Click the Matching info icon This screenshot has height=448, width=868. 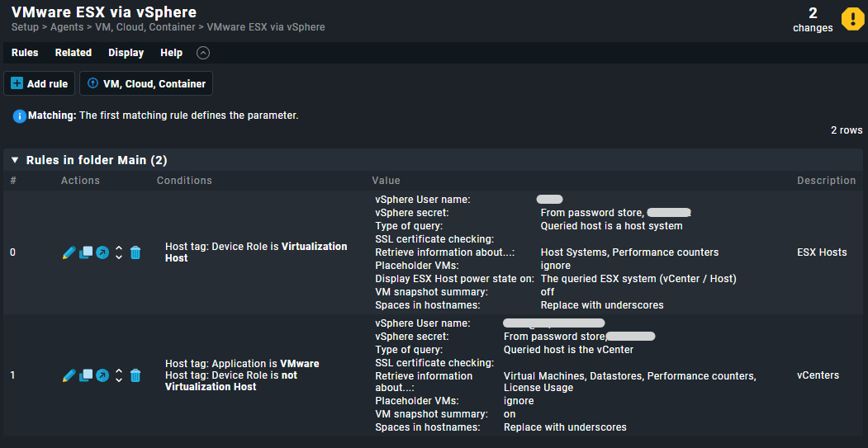19,116
